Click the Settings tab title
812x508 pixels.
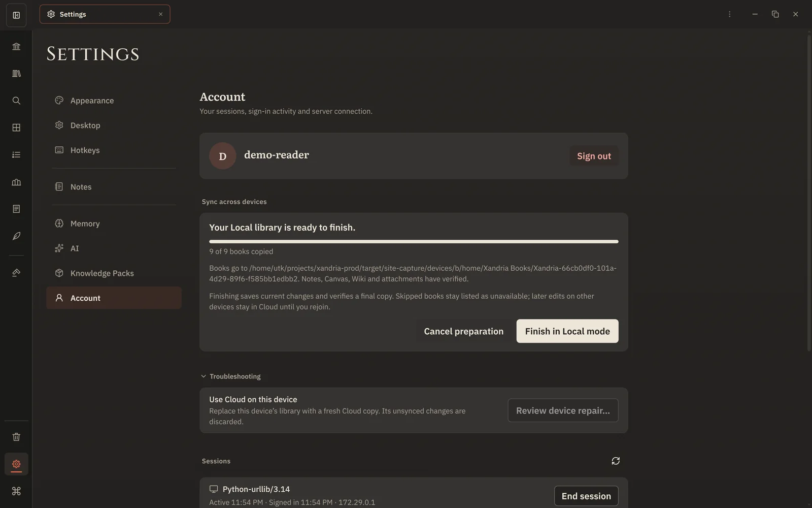[73, 14]
